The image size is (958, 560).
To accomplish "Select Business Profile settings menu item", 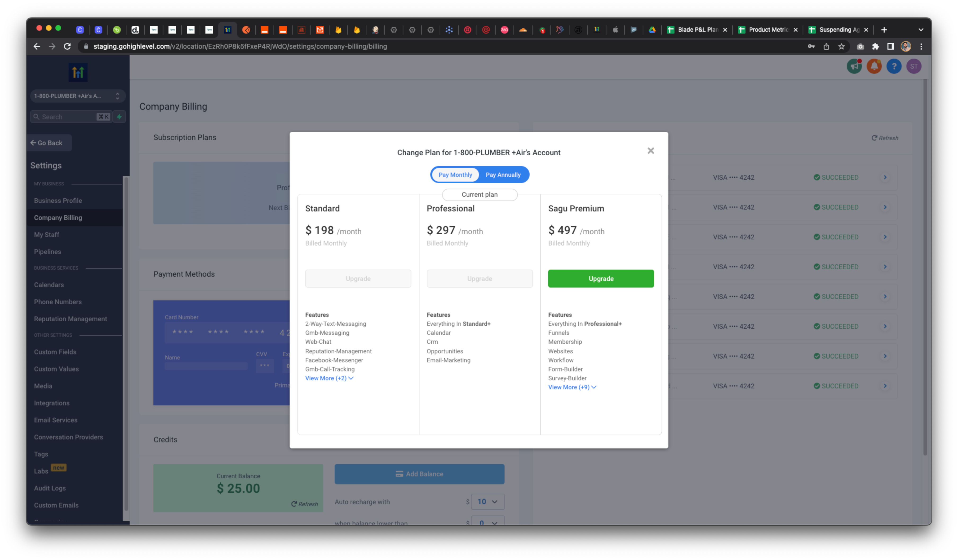I will tap(58, 200).
